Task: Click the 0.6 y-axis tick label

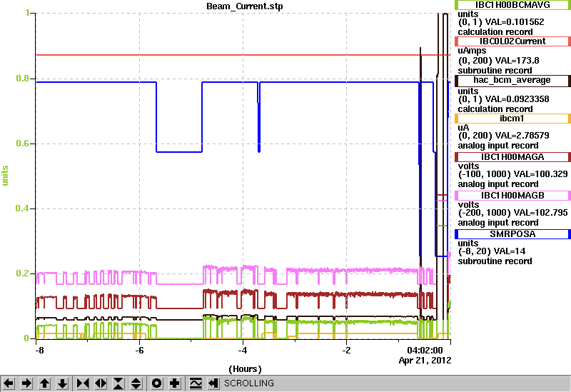Action: coord(22,144)
